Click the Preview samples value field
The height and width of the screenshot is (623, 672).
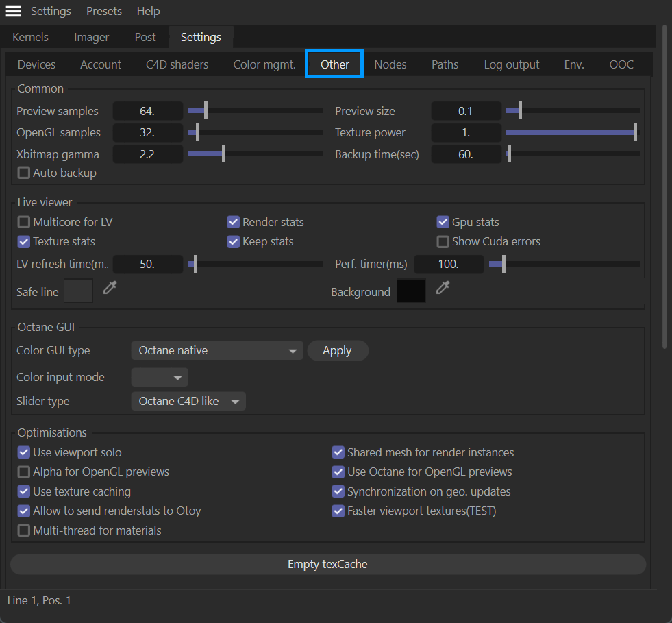click(147, 111)
